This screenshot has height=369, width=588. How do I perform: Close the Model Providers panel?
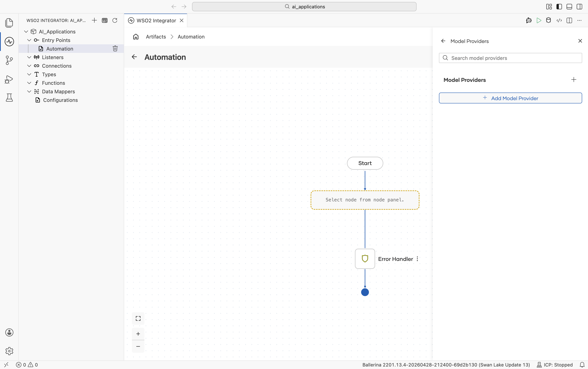(580, 41)
